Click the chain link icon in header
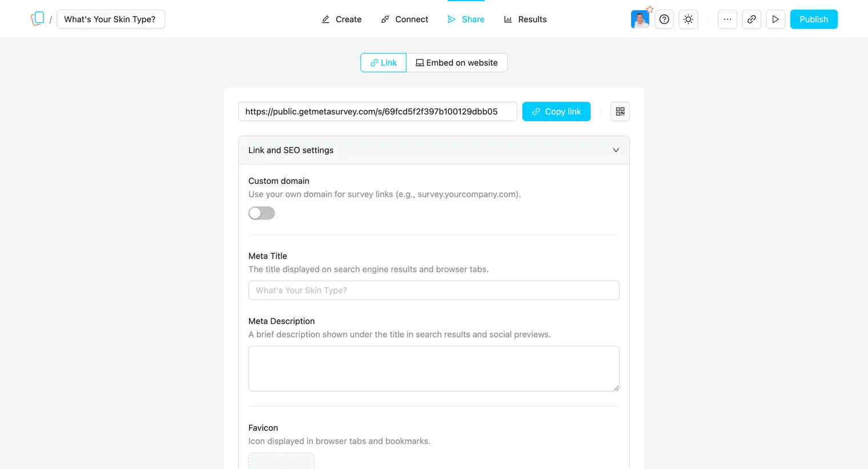Image resolution: width=868 pixels, height=469 pixels. (752, 19)
